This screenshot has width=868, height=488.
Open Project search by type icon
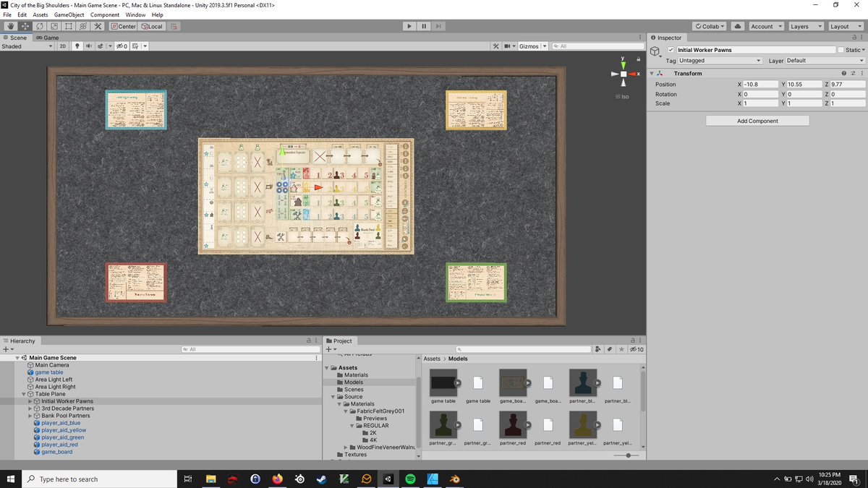pos(598,349)
